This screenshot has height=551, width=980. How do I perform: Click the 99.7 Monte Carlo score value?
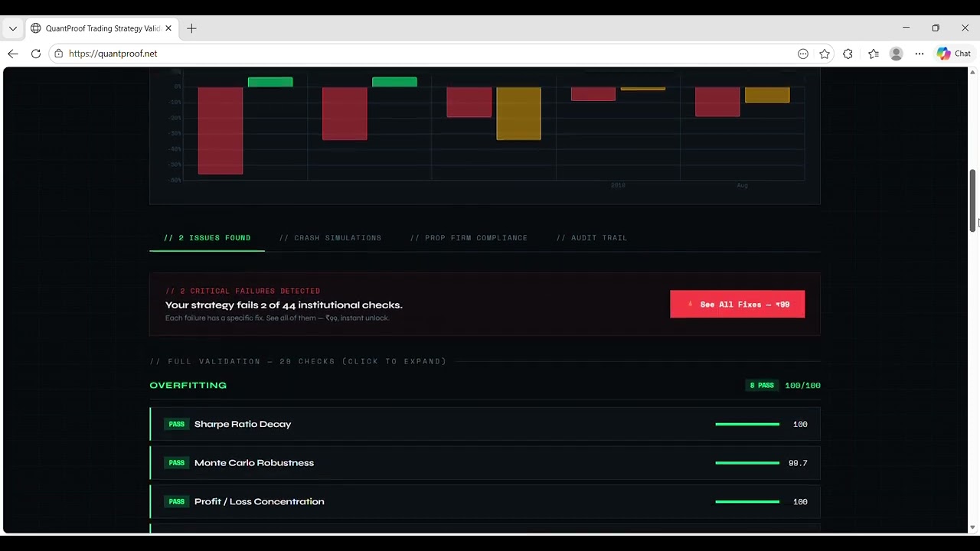[x=798, y=463]
